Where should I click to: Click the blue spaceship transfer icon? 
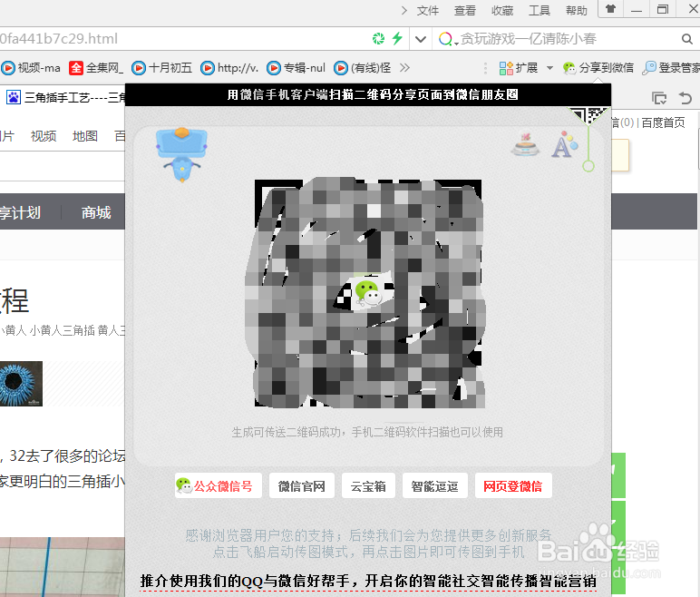coord(181,154)
